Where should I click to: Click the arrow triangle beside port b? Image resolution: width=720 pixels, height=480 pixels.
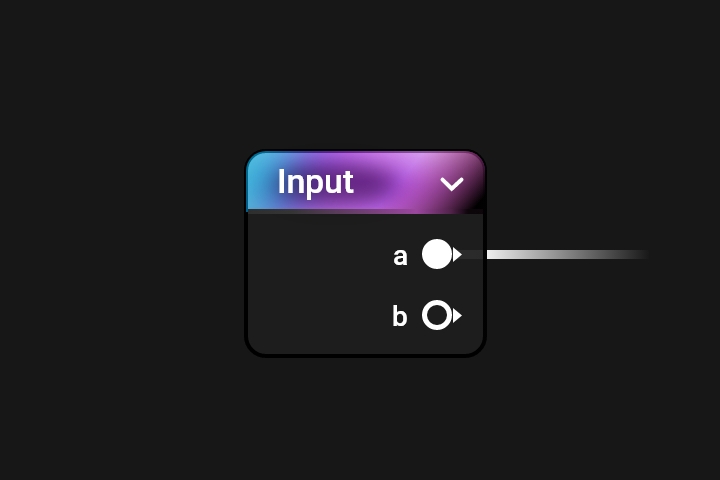pos(457,316)
